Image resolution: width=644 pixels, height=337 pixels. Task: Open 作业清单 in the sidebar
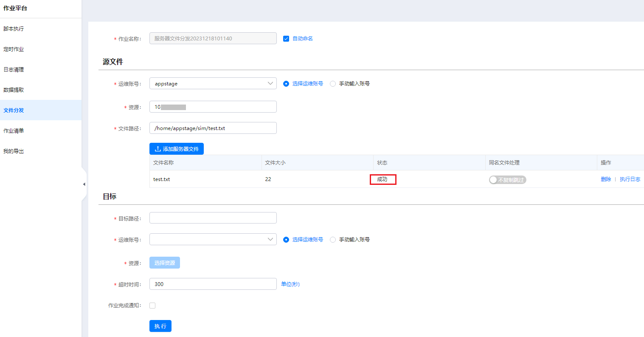coord(14,131)
